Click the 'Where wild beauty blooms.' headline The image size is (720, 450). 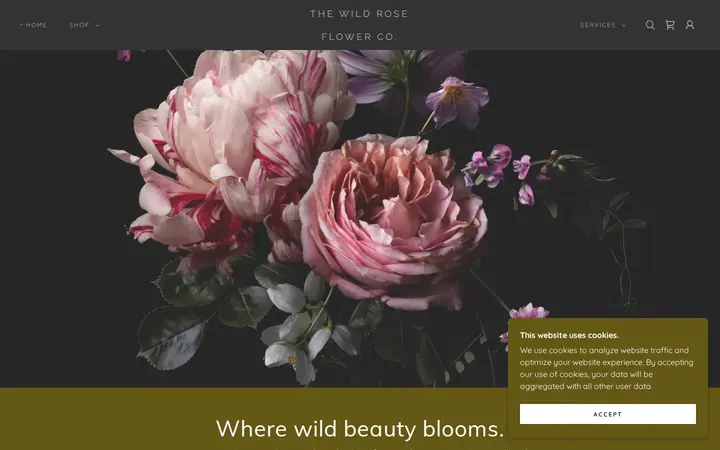pyautogui.click(x=360, y=429)
